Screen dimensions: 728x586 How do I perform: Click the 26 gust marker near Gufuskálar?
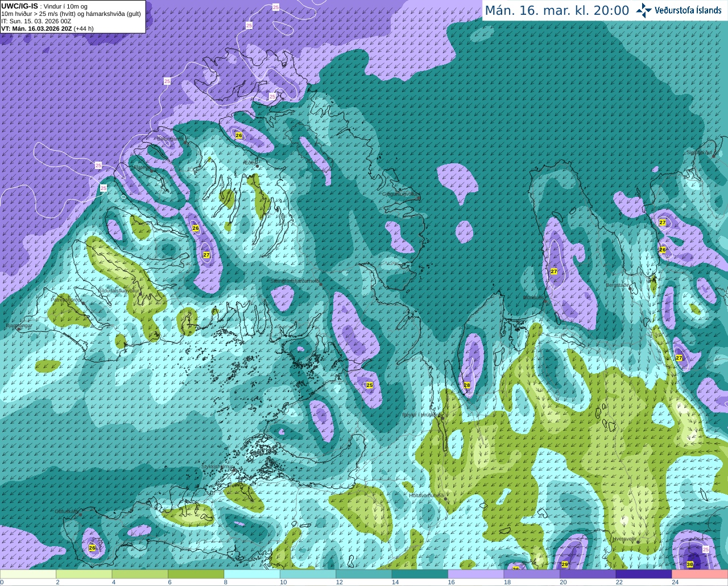[92, 548]
